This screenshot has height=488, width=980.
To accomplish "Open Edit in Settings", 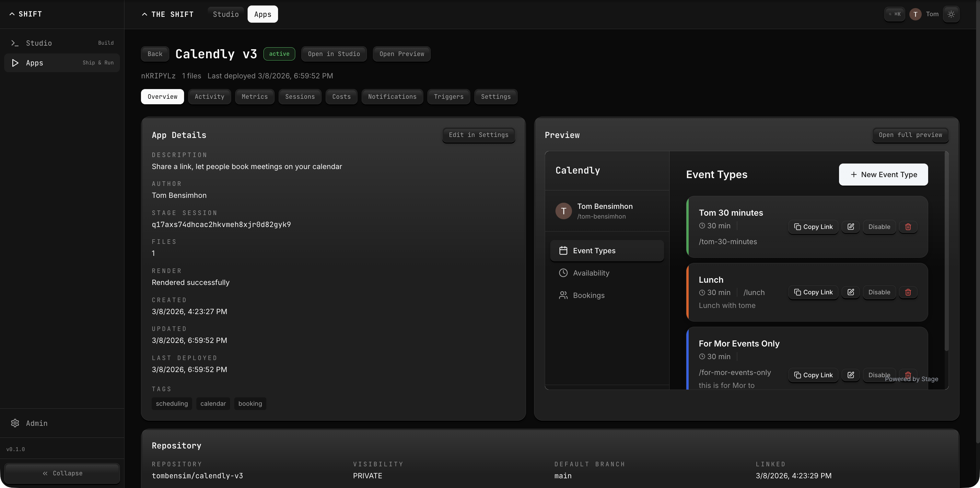I will [x=478, y=135].
